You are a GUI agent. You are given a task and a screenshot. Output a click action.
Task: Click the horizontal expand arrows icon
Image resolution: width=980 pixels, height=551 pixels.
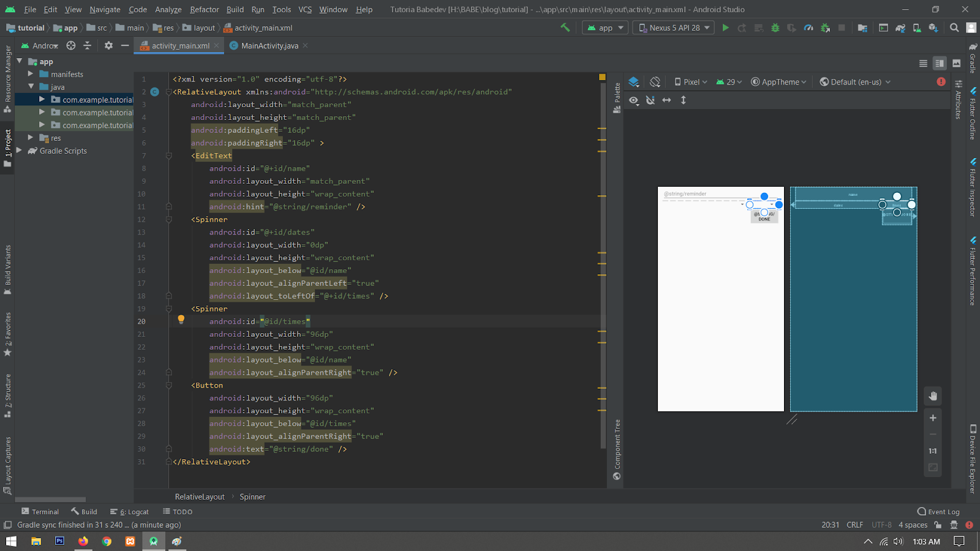(x=666, y=100)
